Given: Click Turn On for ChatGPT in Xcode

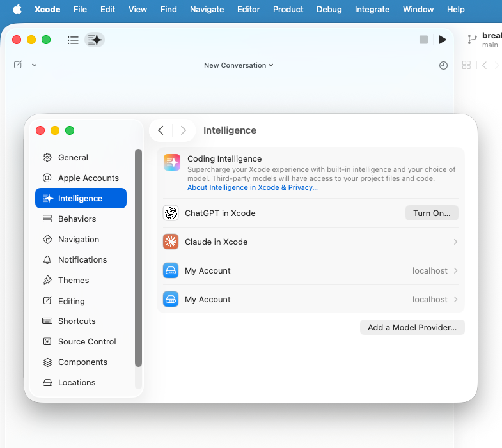Looking at the screenshot, I should [x=432, y=213].
